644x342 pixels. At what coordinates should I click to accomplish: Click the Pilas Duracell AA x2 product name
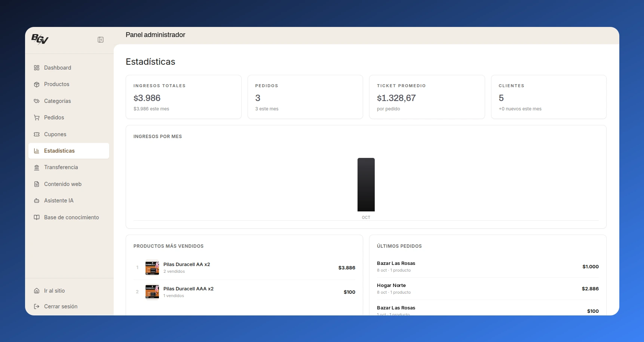click(187, 264)
